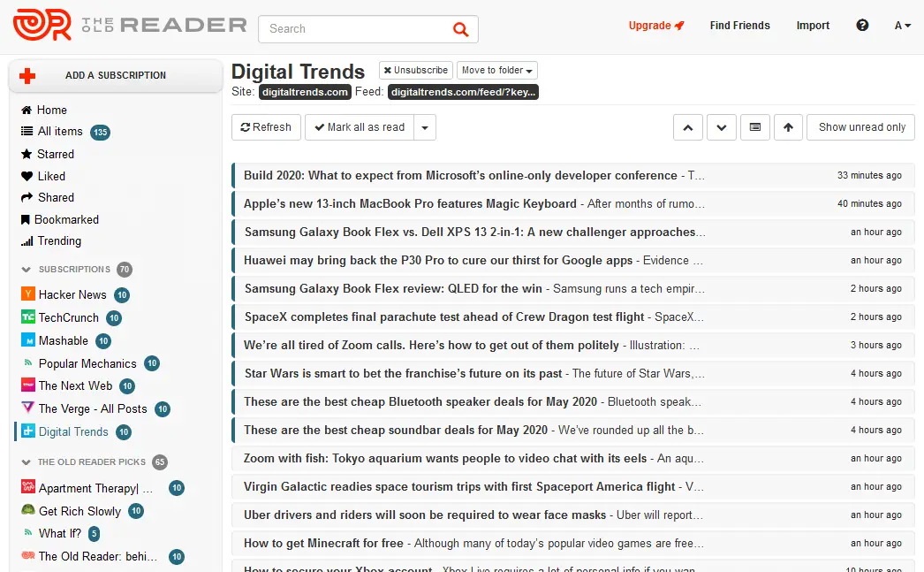
Task: Open Find Friends
Action: coord(739,26)
